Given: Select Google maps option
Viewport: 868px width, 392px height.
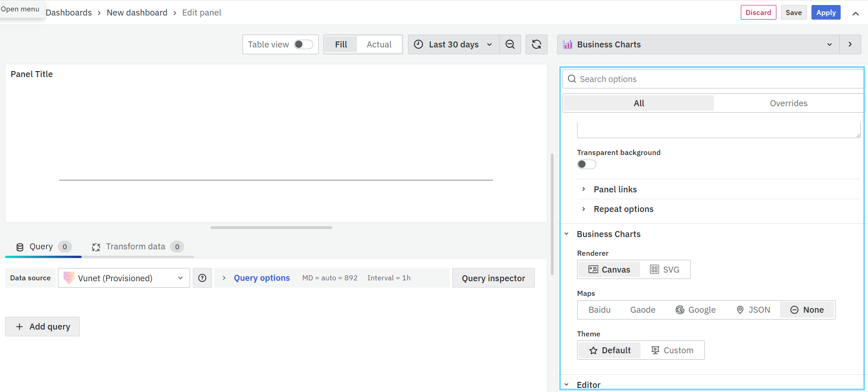Looking at the screenshot, I should [695, 310].
